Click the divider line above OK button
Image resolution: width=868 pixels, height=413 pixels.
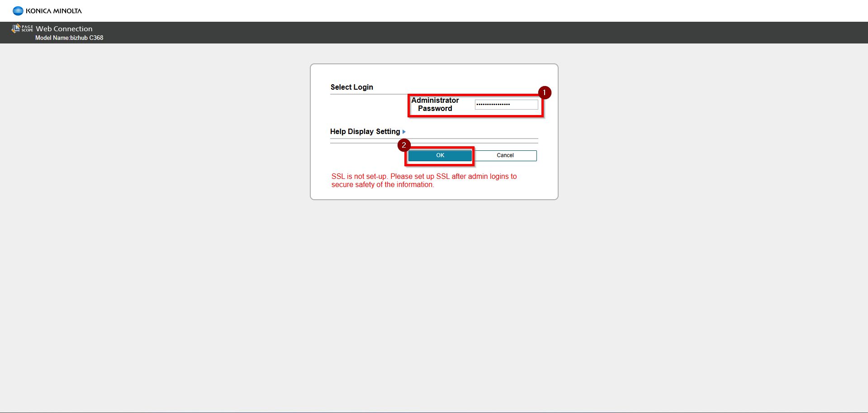[434, 143]
